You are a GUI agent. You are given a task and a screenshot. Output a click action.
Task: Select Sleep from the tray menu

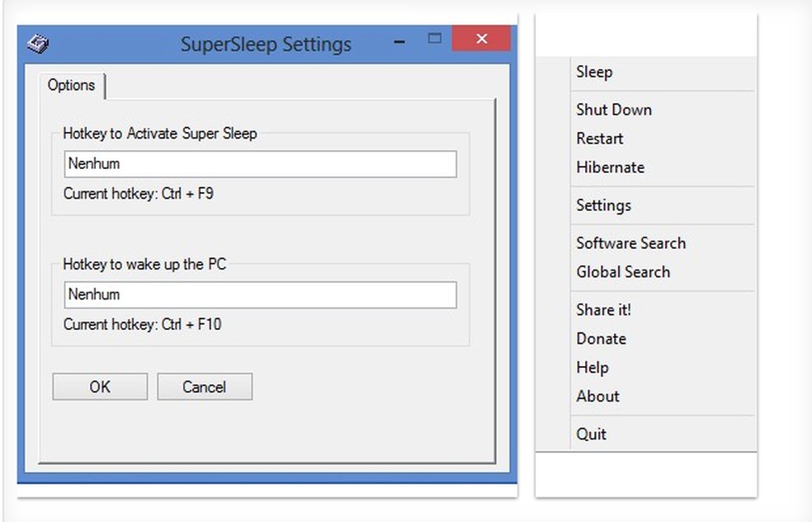coord(594,73)
